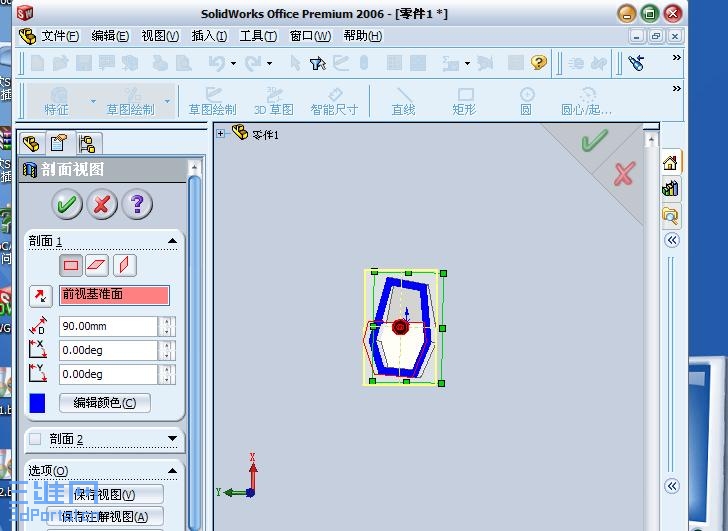The width and height of the screenshot is (728, 531).
Task: Collapse task pane with upper double chevron
Action: coord(672,240)
